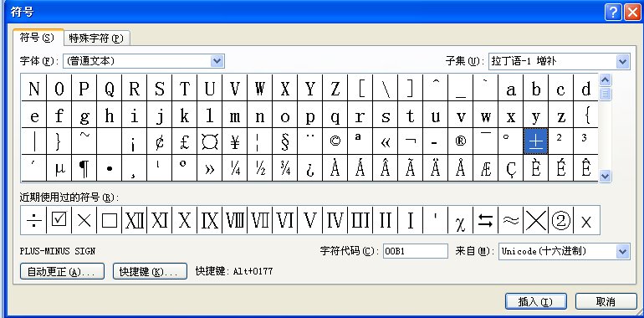644x318 pixels.
Task: Select recent empty square □ symbol
Action: point(110,220)
